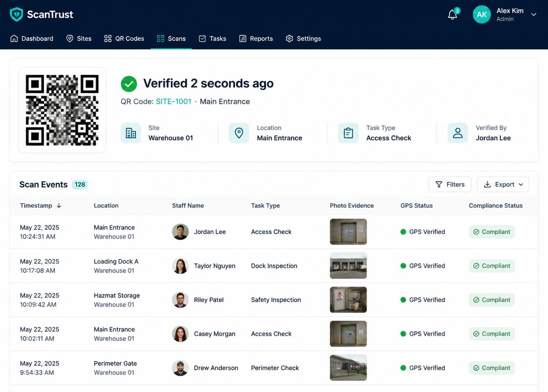Click the Compliance Status column header
The width and height of the screenshot is (548, 392).
point(496,206)
